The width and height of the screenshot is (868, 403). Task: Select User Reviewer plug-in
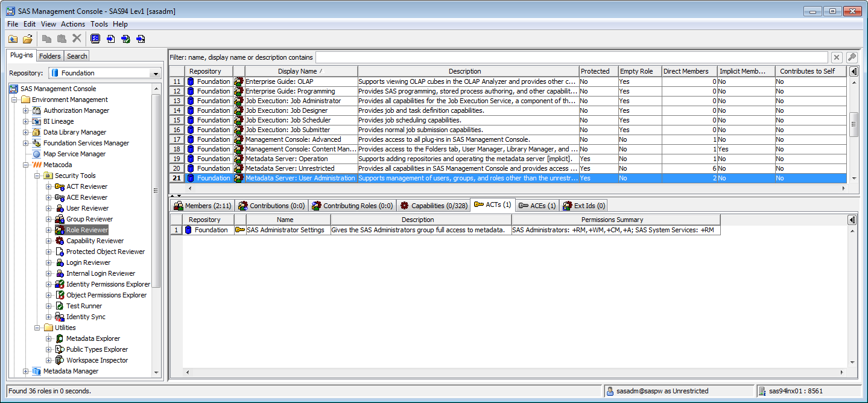[87, 208]
